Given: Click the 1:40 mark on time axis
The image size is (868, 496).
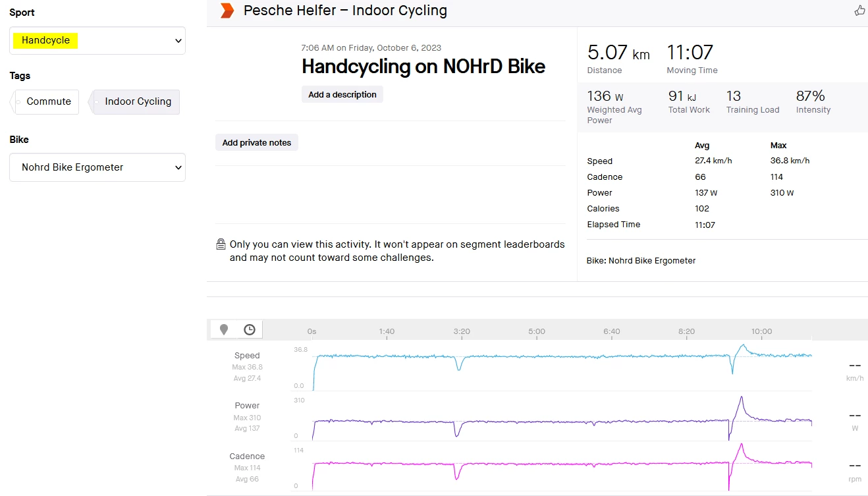Looking at the screenshot, I should [x=387, y=331].
